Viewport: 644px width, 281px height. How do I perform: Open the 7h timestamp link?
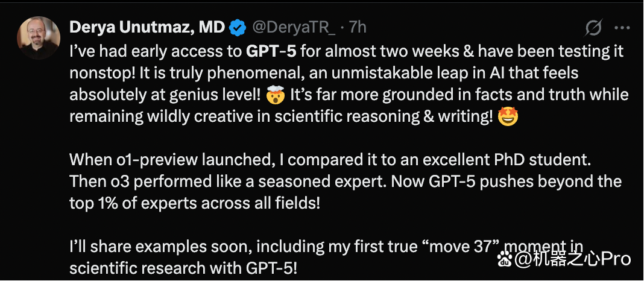click(x=358, y=28)
